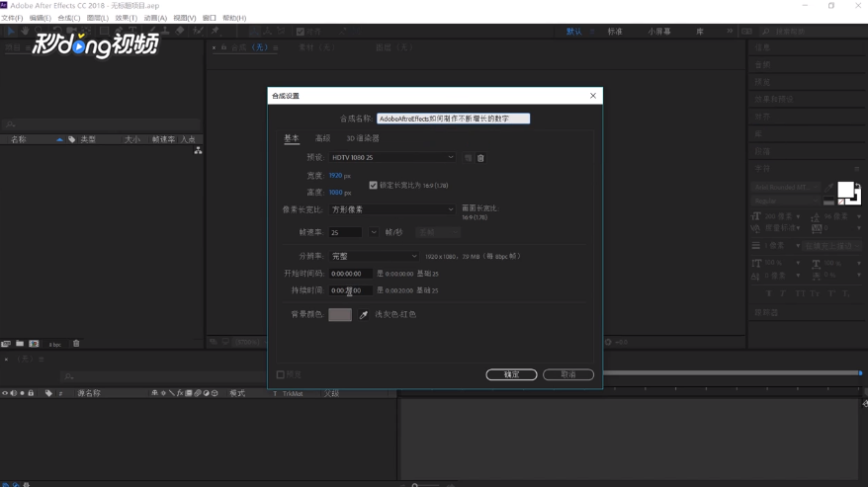Click the tag label icon in project columns
Image resolution: width=868 pixels, height=487 pixels.
coord(72,139)
